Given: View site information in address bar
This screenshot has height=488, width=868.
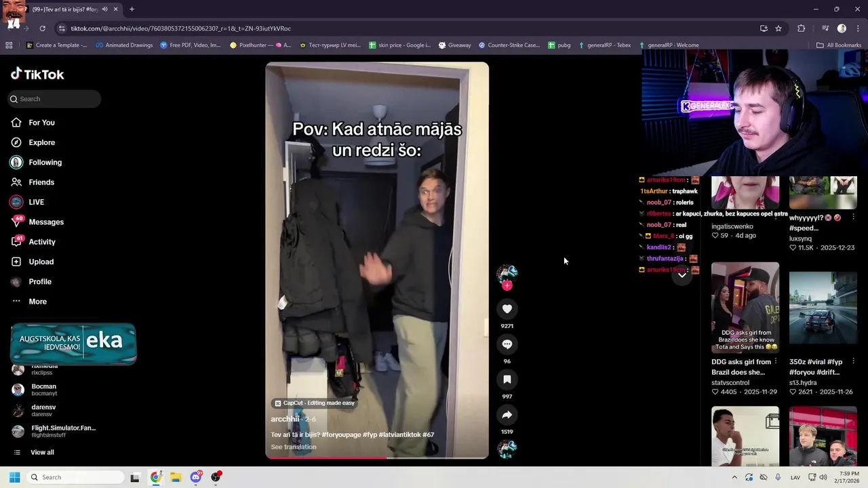Looking at the screenshot, I should (x=62, y=28).
